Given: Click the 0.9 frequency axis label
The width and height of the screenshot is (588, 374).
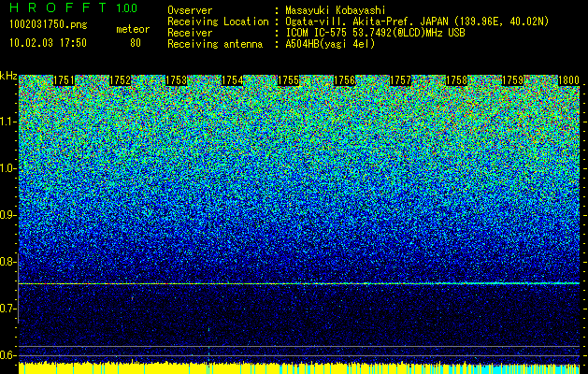Looking at the screenshot, I should tap(8, 215).
